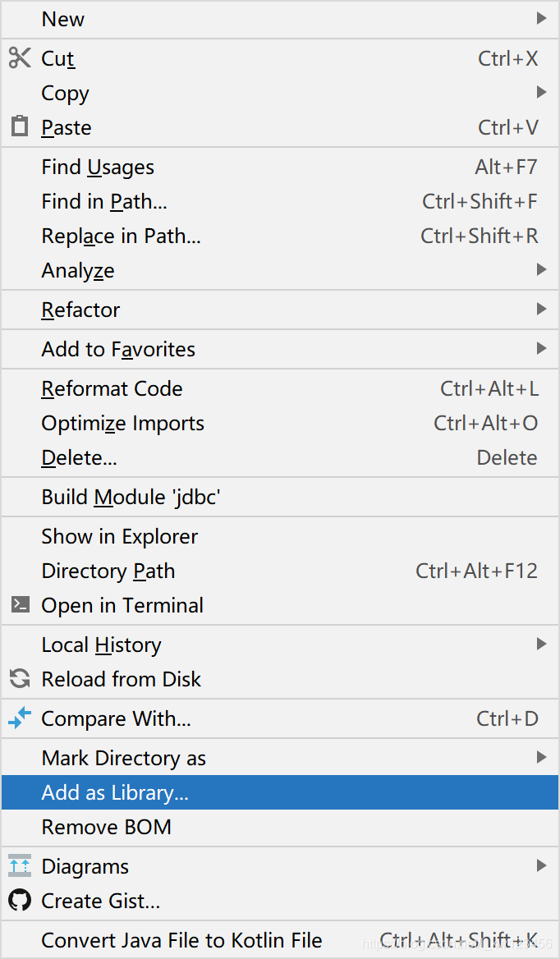560x959 pixels.
Task: Select Remove BOM entry
Action: (106, 827)
